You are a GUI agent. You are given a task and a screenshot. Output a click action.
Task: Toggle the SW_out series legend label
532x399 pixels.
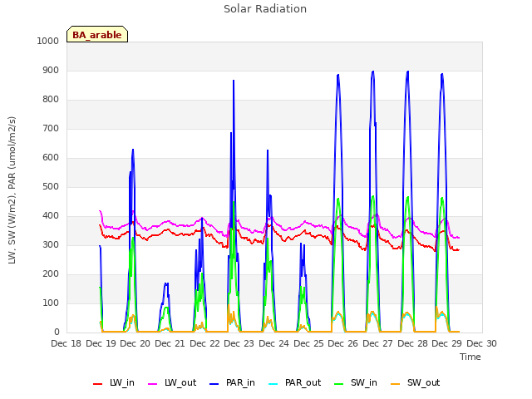(x=423, y=382)
